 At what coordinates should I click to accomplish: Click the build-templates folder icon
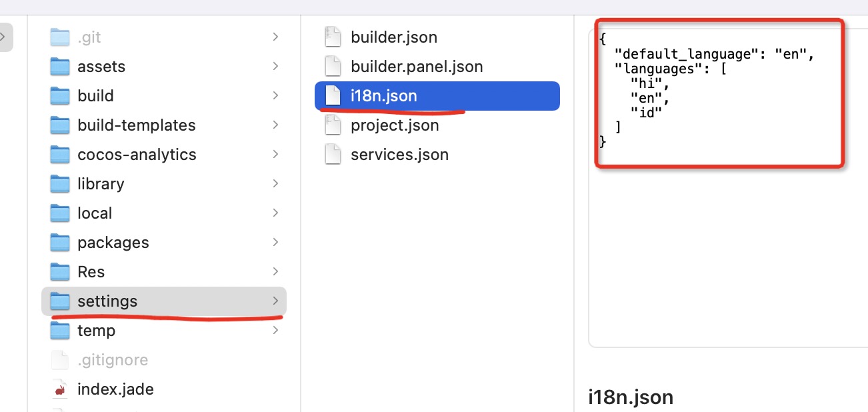(x=60, y=125)
